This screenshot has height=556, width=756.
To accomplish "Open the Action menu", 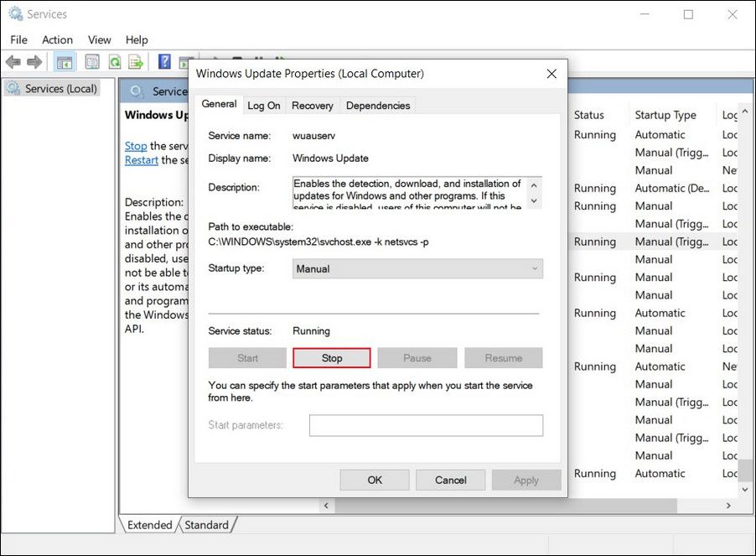I will tap(57, 39).
